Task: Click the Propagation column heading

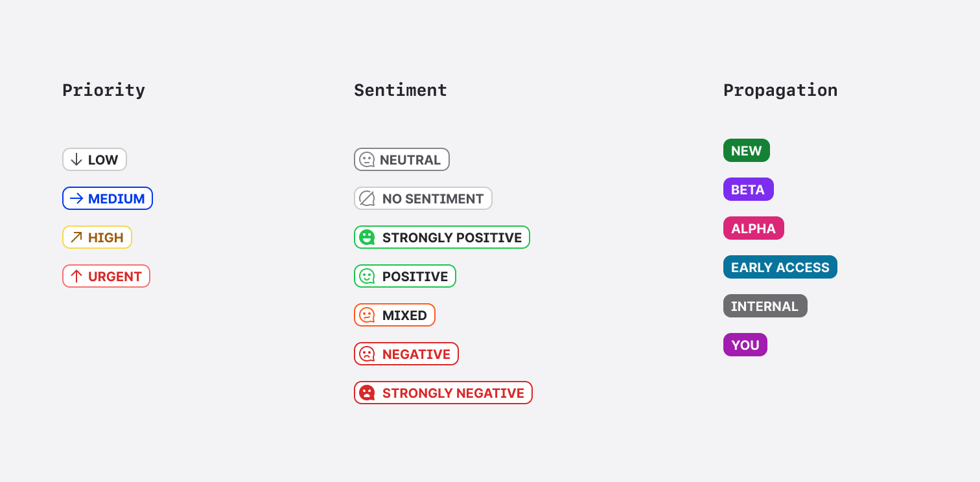Action: coord(780,90)
